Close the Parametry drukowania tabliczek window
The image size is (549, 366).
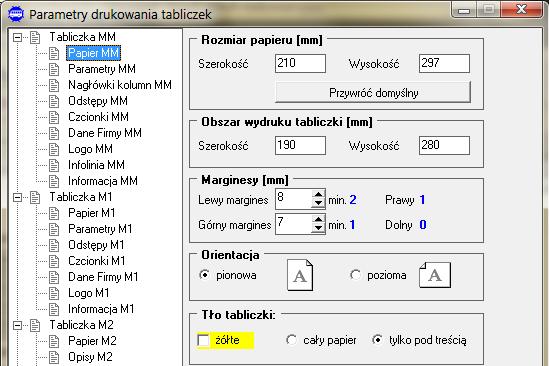pyautogui.click(x=521, y=9)
